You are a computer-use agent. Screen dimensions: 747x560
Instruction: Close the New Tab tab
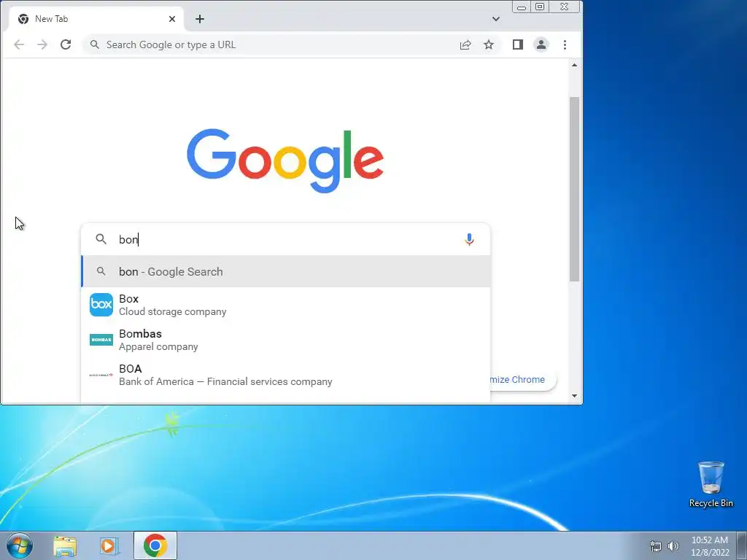[x=172, y=19]
